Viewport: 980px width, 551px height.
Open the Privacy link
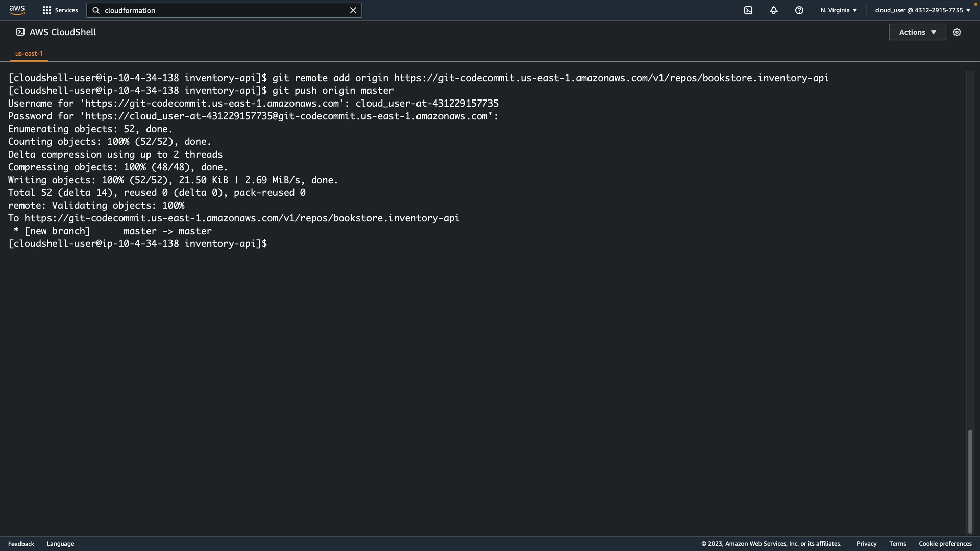click(866, 544)
